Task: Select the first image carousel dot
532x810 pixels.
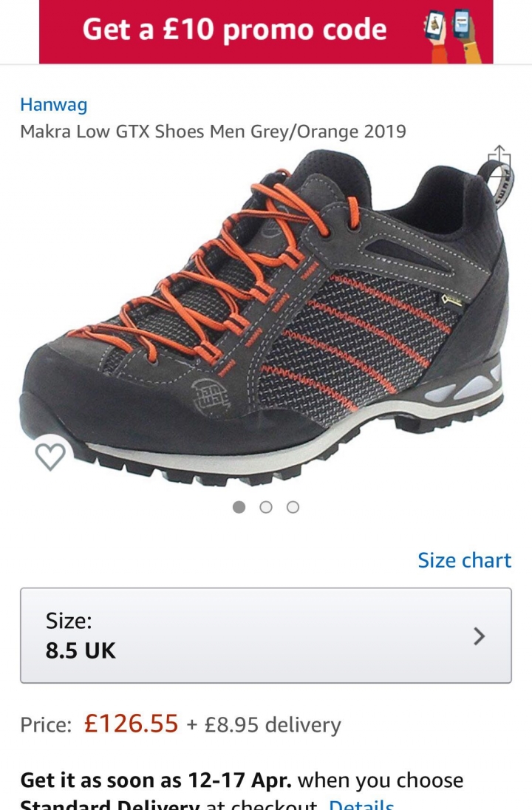Action: (239, 507)
